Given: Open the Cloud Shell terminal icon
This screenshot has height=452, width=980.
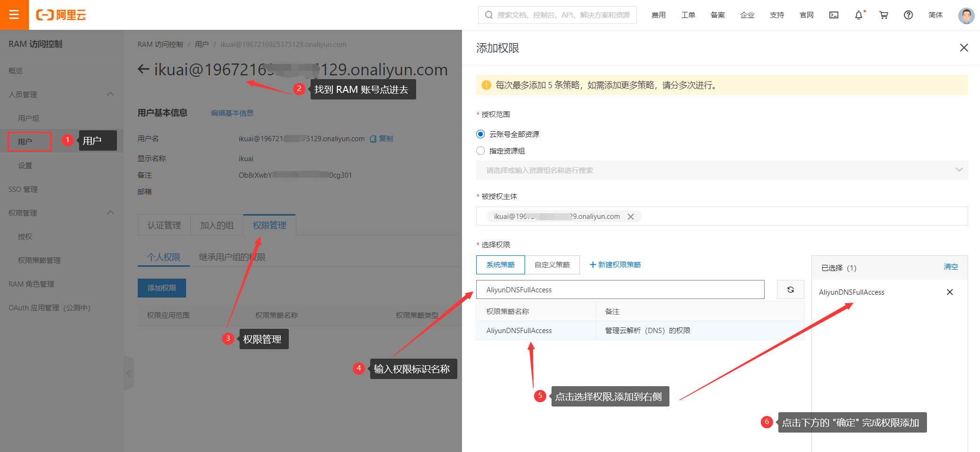Looking at the screenshot, I should coord(834,15).
